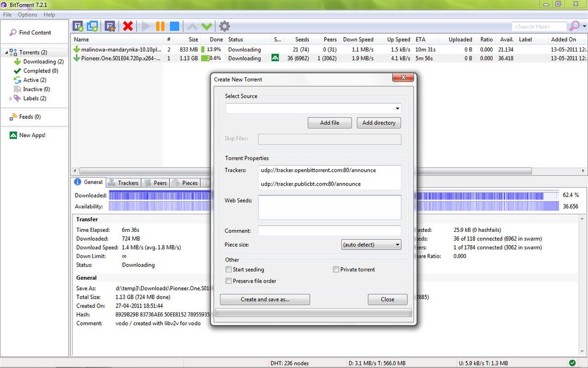Collapse the Torrents (2) tree node
This screenshot has height=368, width=588.
tap(6, 53)
